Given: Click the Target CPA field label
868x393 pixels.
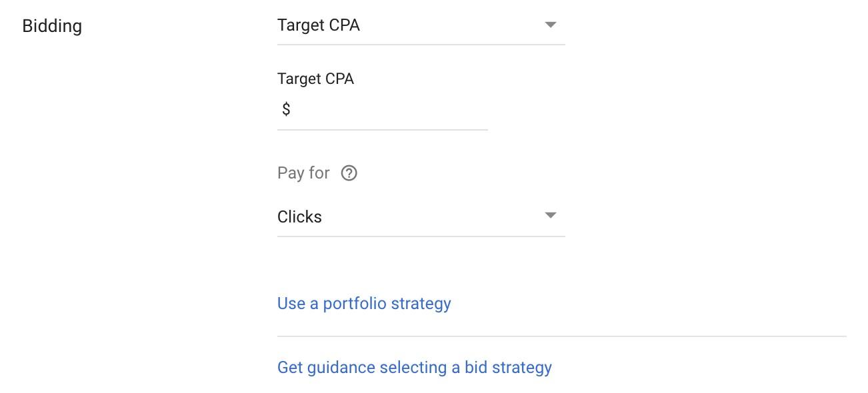Looking at the screenshot, I should pyautogui.click(x=314, y=78).
